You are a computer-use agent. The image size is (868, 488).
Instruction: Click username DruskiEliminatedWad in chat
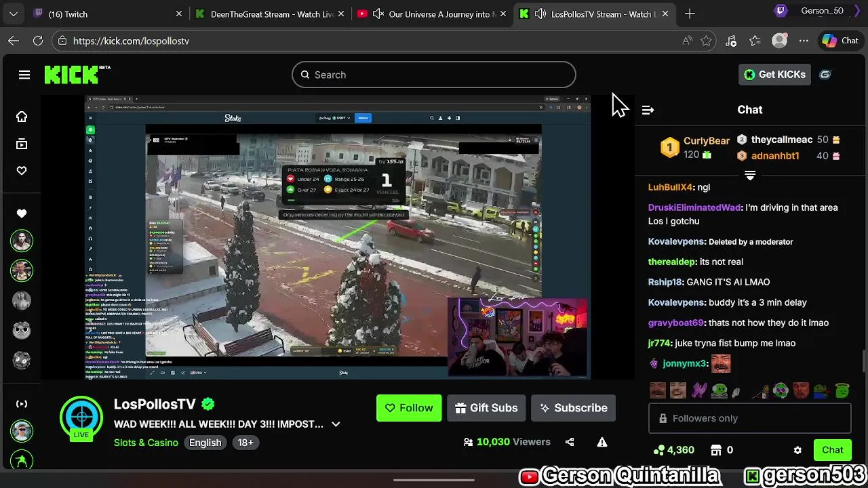[x=694, y=207]
